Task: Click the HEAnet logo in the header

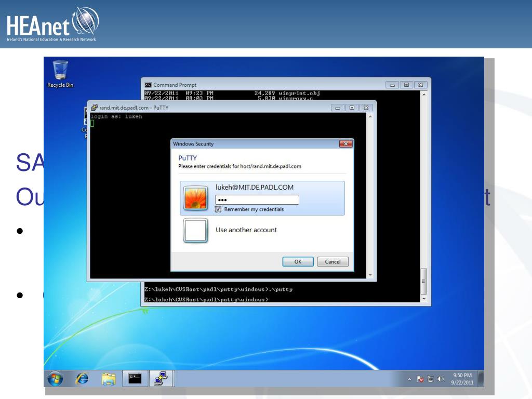Action: tap(53, 24)
